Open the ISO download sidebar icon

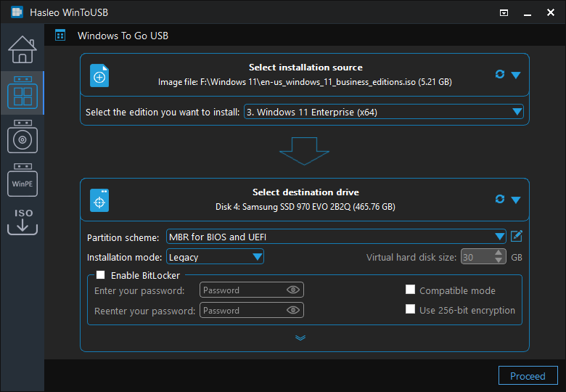pos(22,221)
